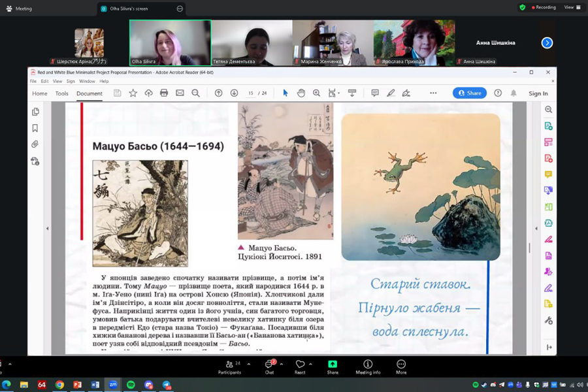This screenshot has width=588, height=392.
Task: Toggle the selection arrow tool
Action: tap(285, 93)
